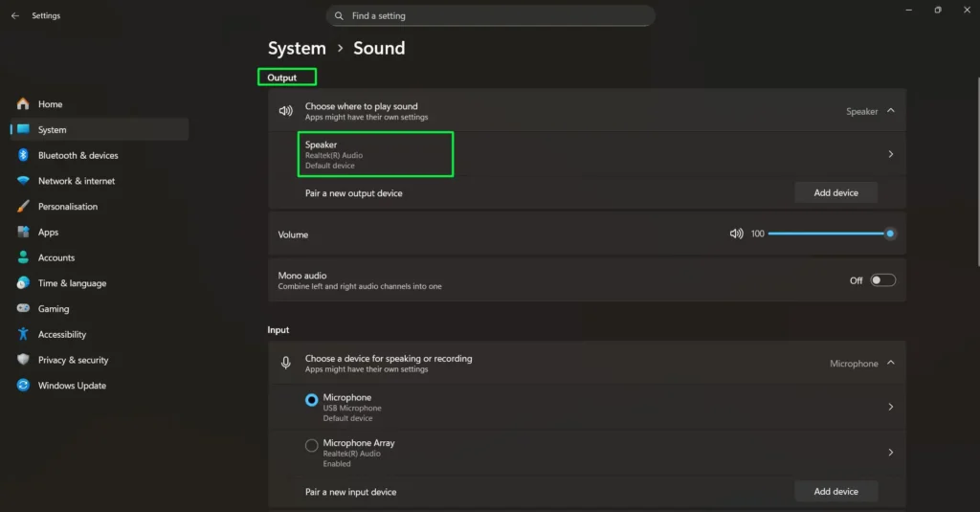Select the Microphone USB radio button
This screenshot has height=512, width=980.
[311, 400]
